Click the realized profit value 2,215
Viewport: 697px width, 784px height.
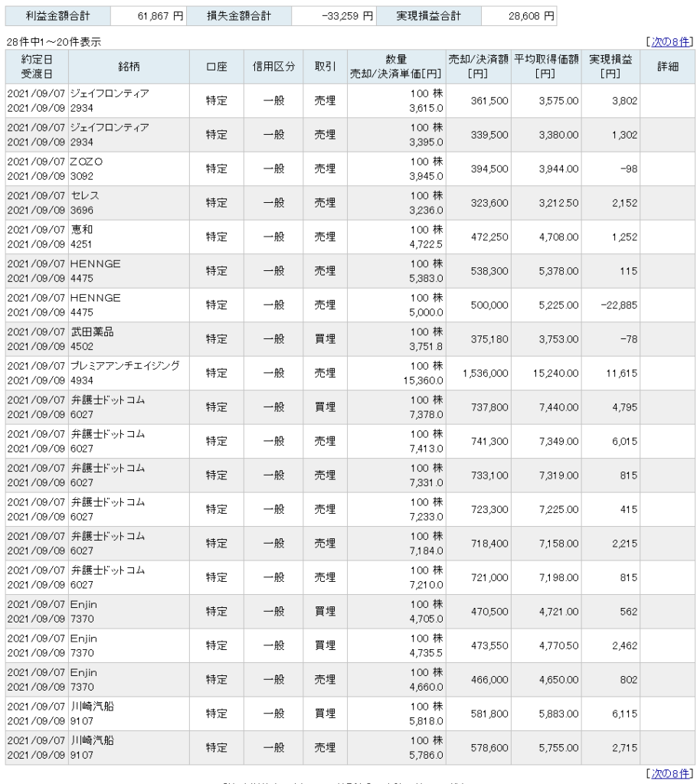click(x=624, y=544)
